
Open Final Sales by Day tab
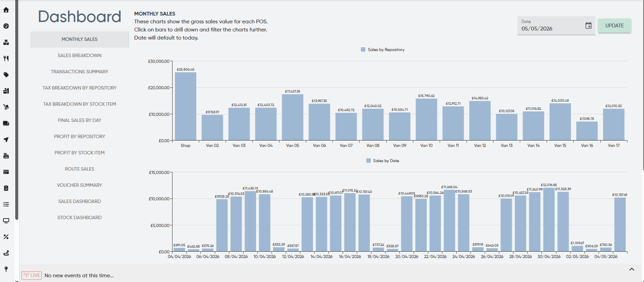point(79,121)
